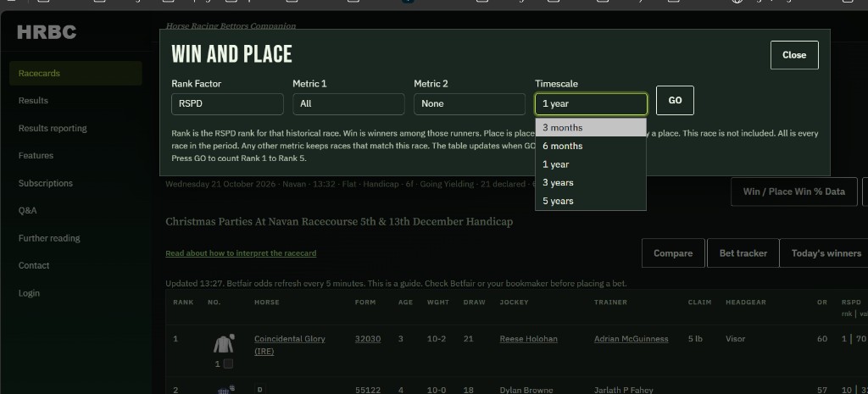
Task: Close the Win and Place dialog
Action: tap(793, 55)
